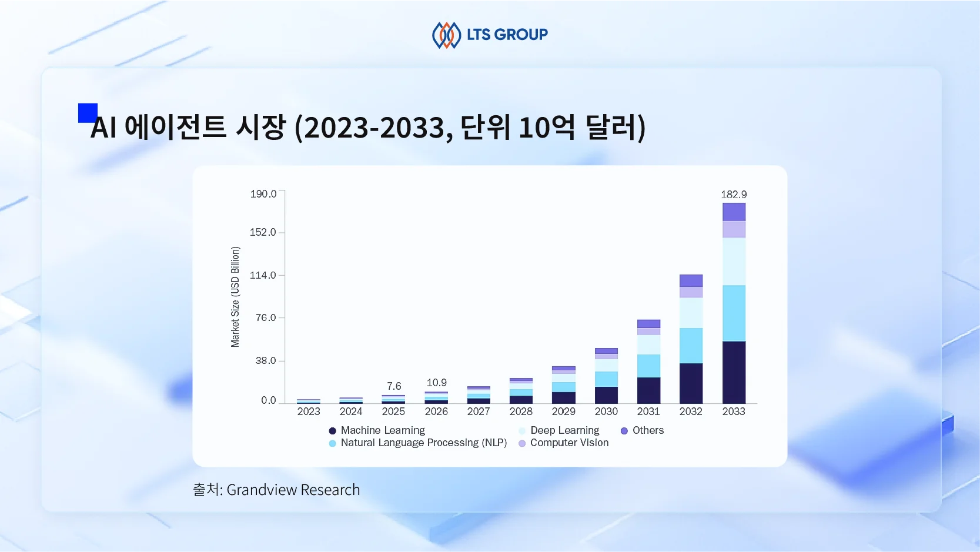Click the Computer Vision legend dot
Image resolution: width=980 pixels, height=552 pixels.
point(522,443)
